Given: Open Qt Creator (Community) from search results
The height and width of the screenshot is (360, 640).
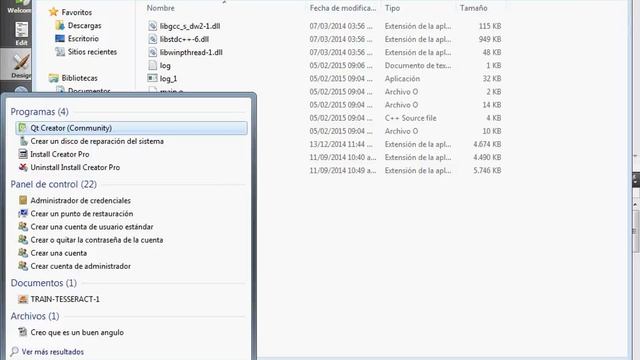Looking at the screenshot, I should [x=131, y=128].
